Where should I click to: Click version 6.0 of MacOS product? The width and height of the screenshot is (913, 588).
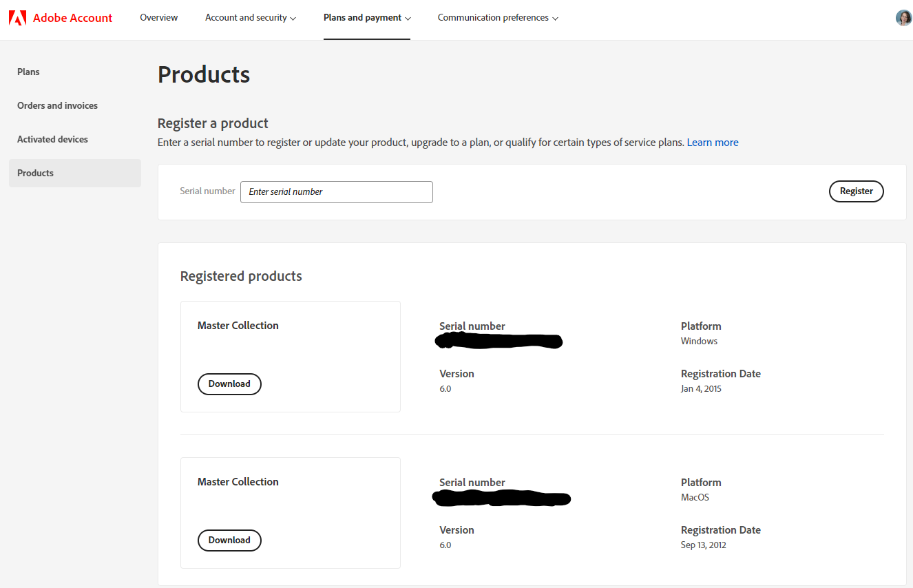coord(445,545)
